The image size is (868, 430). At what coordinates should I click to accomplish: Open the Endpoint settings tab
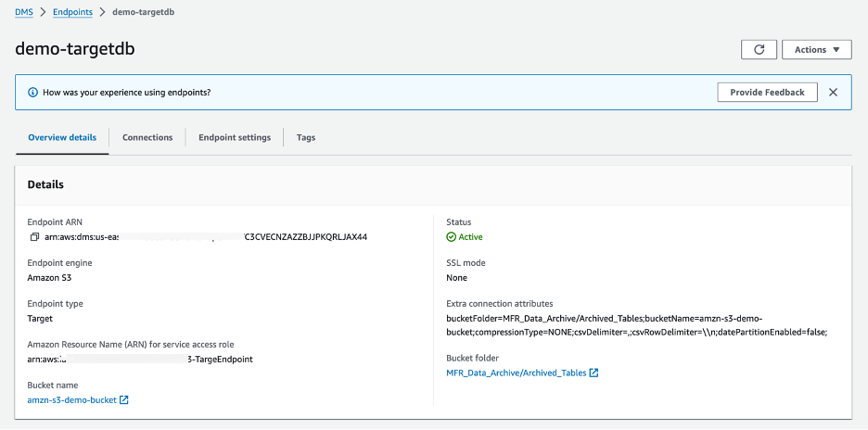coord(235,137)
